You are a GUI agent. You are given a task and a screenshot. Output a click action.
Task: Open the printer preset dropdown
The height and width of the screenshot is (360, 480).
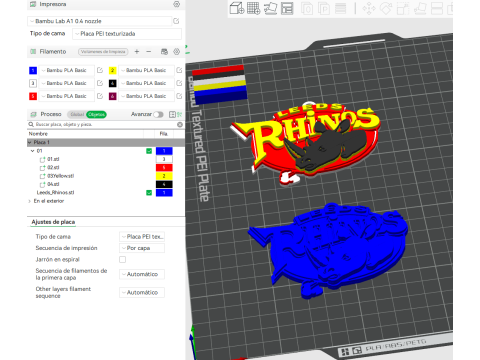tap(99, 21)
